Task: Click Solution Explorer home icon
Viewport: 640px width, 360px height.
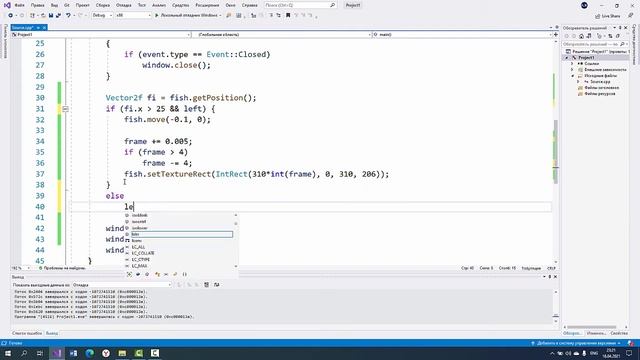Action: (x=581, y=36)
